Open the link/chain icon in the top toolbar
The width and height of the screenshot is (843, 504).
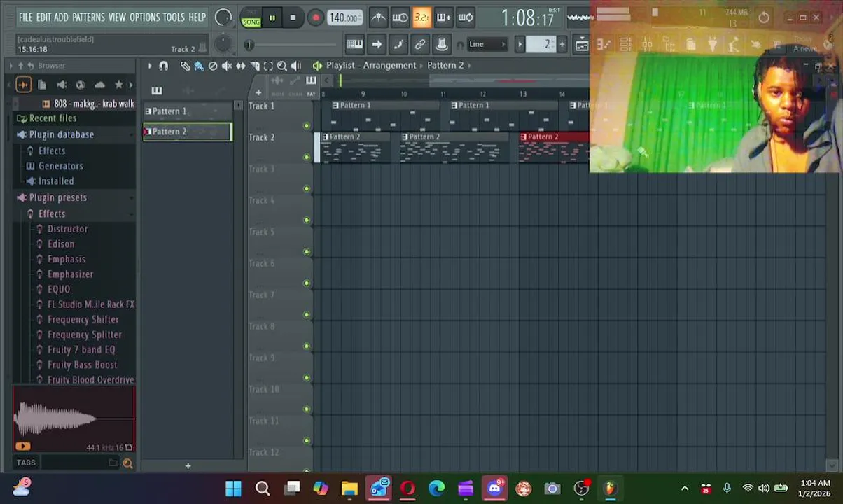pos(420,45)
